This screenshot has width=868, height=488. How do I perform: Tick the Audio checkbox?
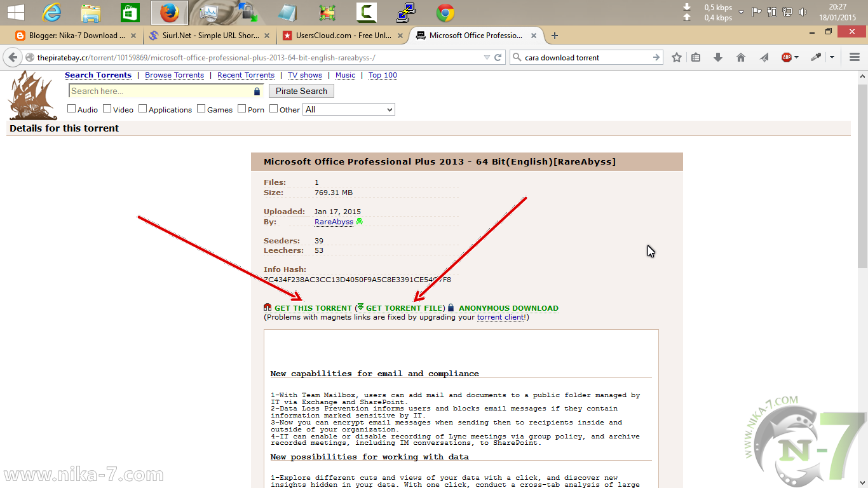point(72,109)
